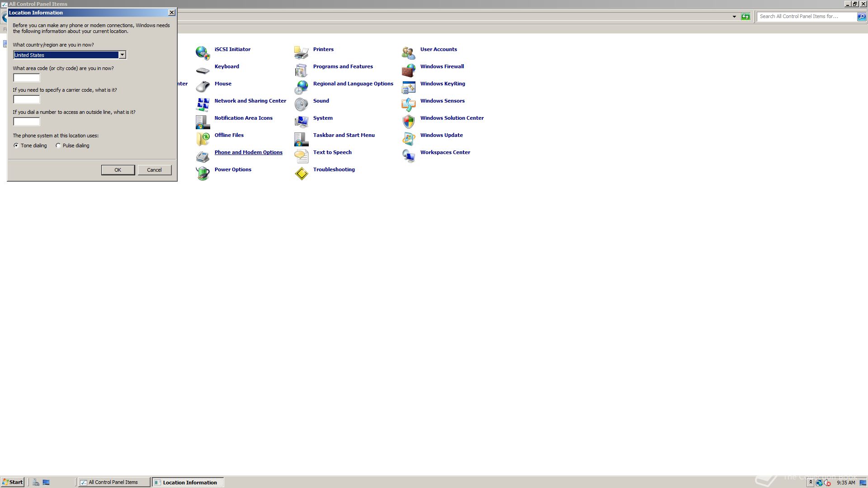Cancel the Location Information dialog
Viewport: 868px width, 488px height.
(x=154, y=170)
